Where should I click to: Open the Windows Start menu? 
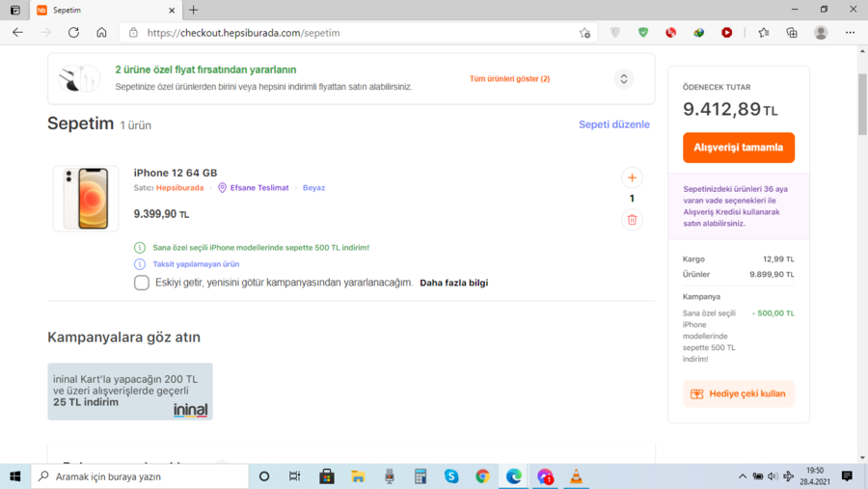14,476
